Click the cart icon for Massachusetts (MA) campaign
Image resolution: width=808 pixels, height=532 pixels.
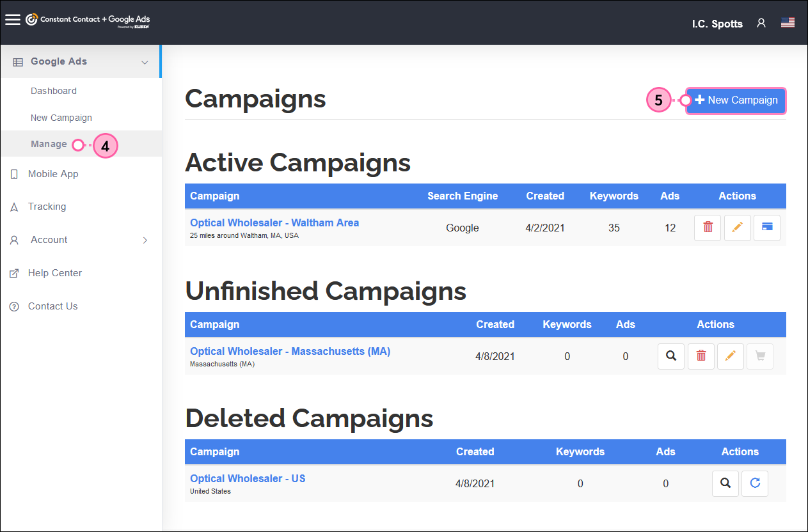point(760,356)
